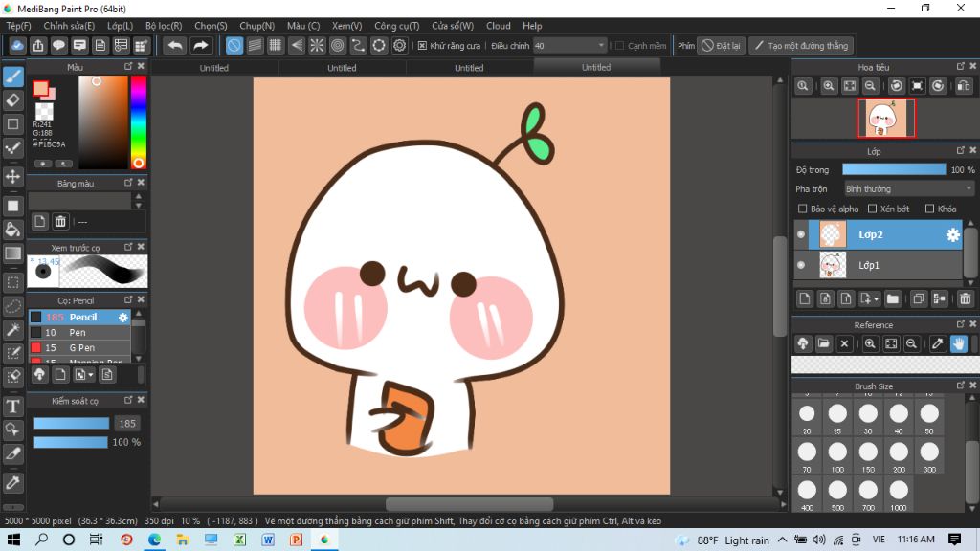The width and height of the screenshot is (980, 551).
Task: Click the rainbow hue bar
Action: 138,122
